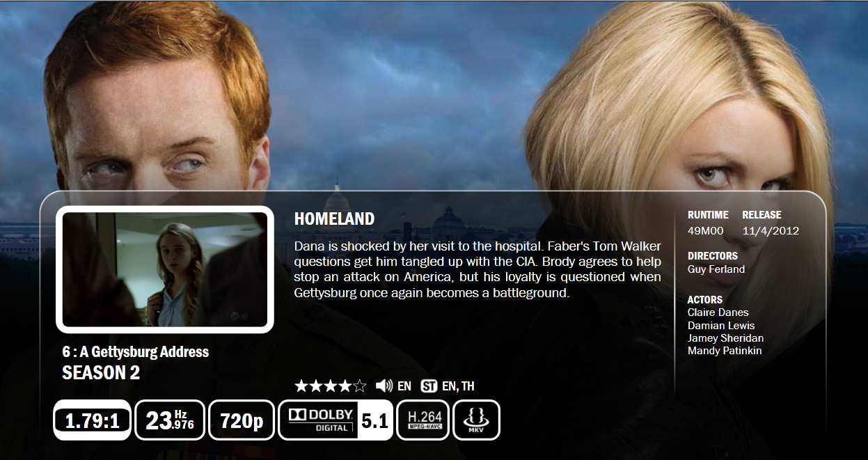The width and height of the screenshot is (868, 460).
Task: Click the 720p resolution badge
Action: [x=241, y=420]
